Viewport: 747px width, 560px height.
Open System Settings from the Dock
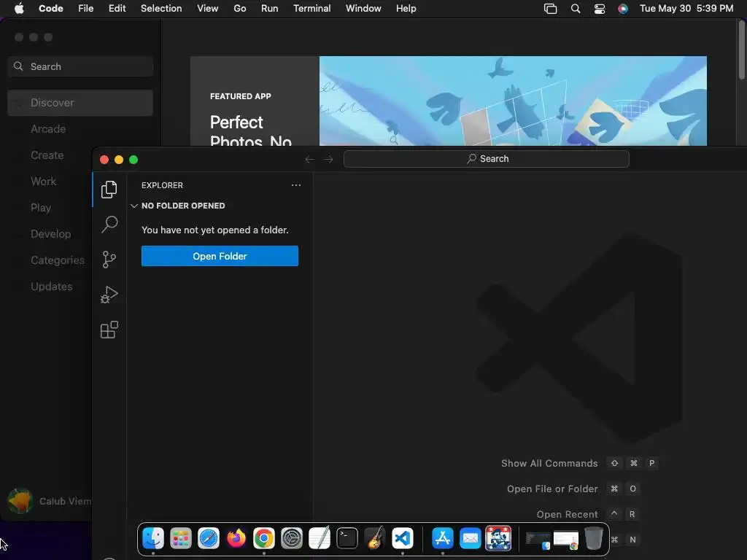[x=292, y=539]
